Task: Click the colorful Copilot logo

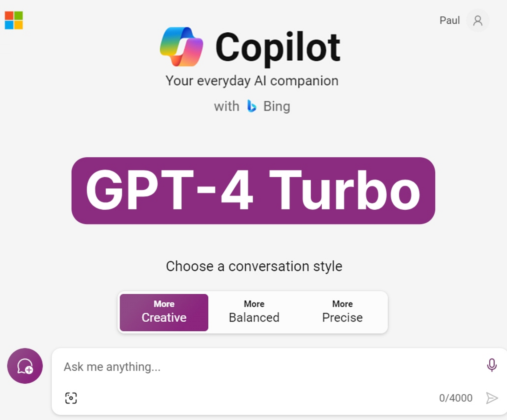Action: [181, 47]
